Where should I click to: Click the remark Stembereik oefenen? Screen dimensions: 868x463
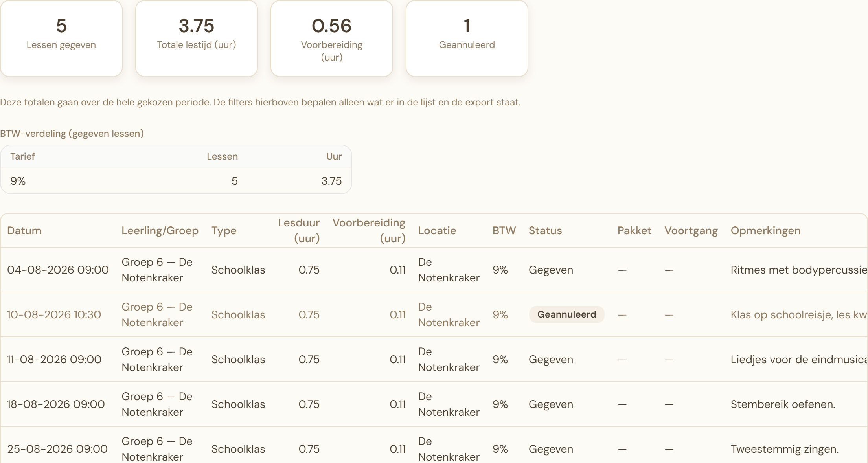pos(783,404)
